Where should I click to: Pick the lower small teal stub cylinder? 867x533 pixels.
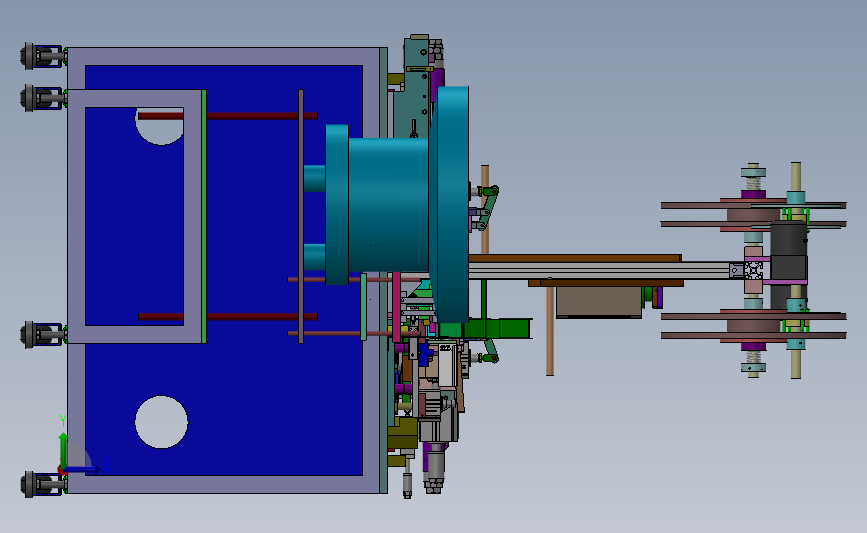[315, 257]
